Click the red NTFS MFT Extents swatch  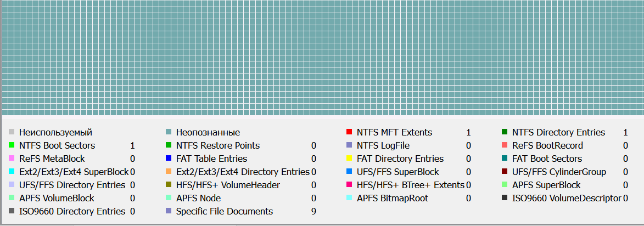(x=350, y=132)
